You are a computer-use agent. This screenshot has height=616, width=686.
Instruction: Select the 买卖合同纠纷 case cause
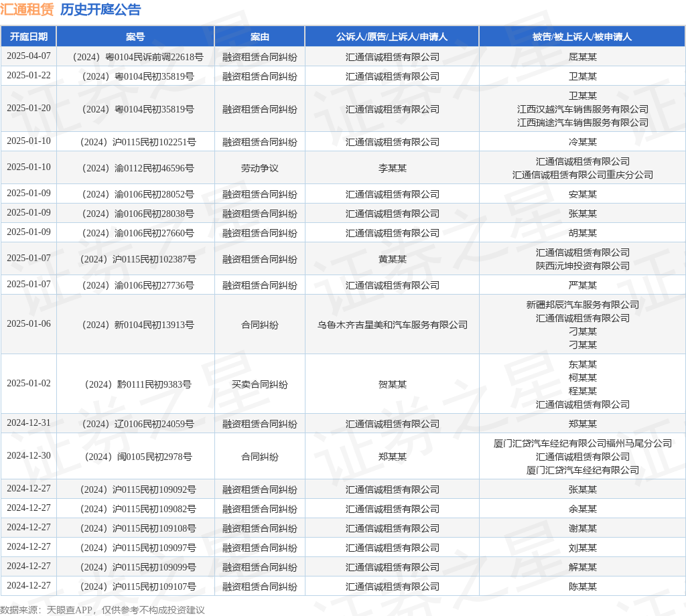pyautogui.click(x=260, y=384)
